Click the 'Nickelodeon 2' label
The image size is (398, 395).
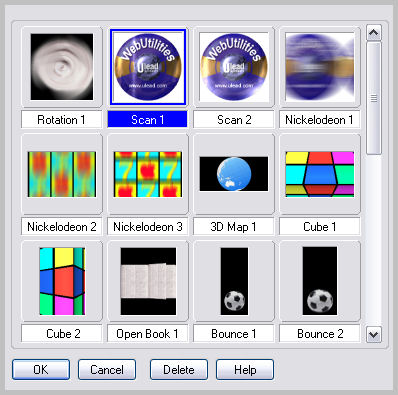click(62, 227)
